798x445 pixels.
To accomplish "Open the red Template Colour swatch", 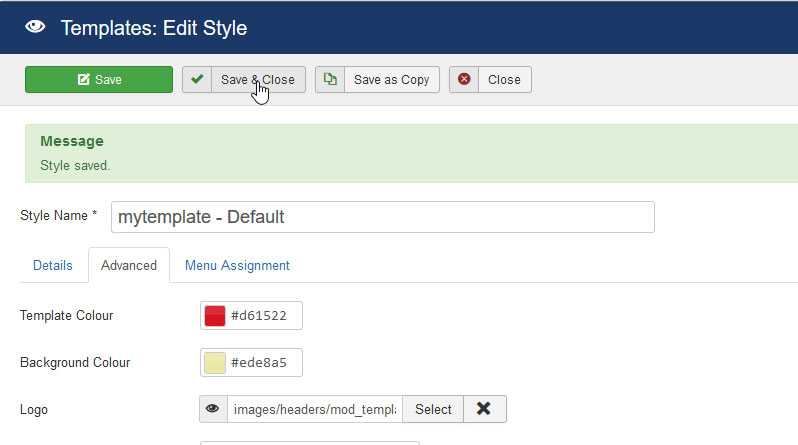I will (x=215, y=316).
